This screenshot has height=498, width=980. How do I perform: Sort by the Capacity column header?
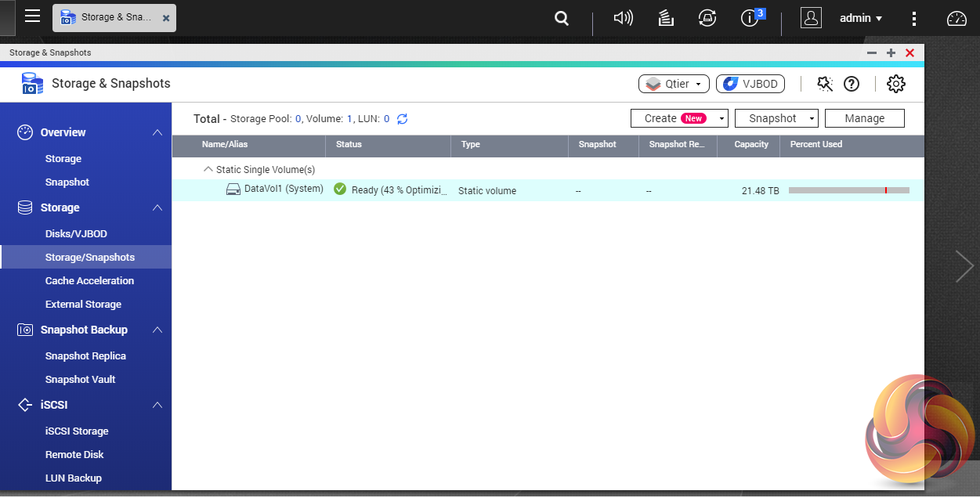[751, 145]
